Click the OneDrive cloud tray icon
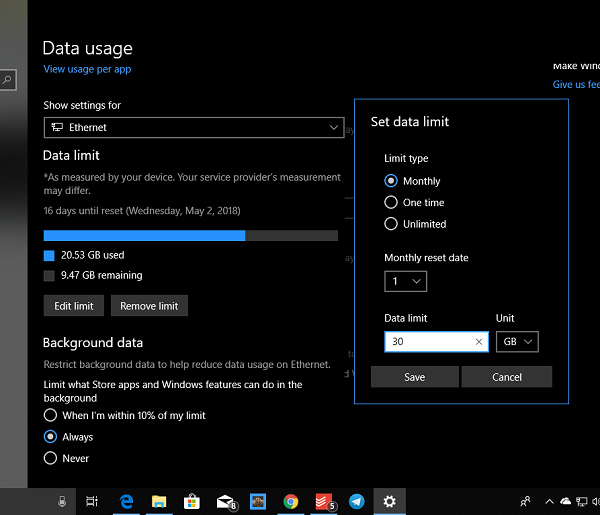600x515 pixels. coord(566,501)
